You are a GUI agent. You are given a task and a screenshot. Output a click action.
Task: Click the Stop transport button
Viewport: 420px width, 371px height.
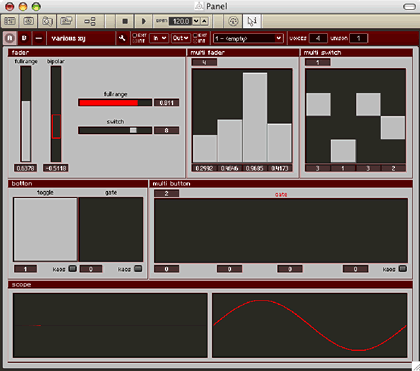click(125, 21)
